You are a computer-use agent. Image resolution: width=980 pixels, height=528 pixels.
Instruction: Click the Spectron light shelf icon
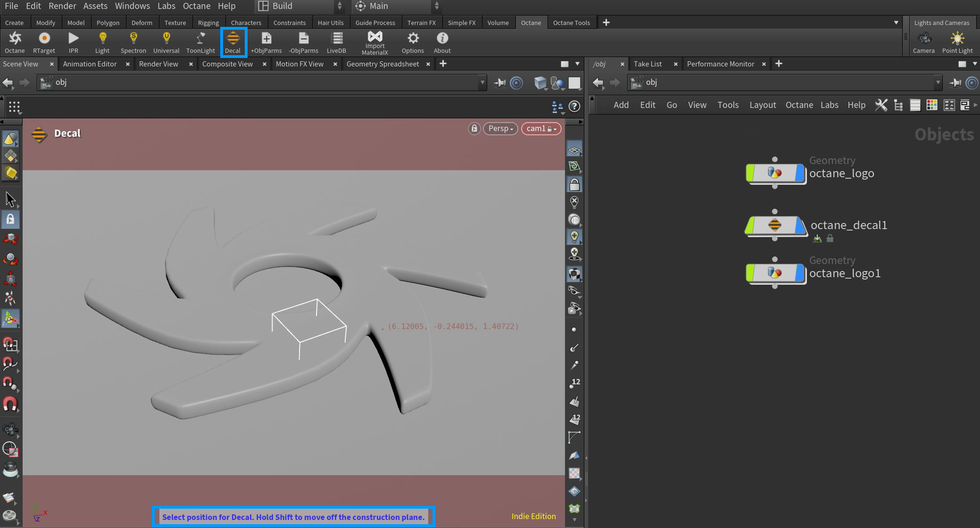133,39
